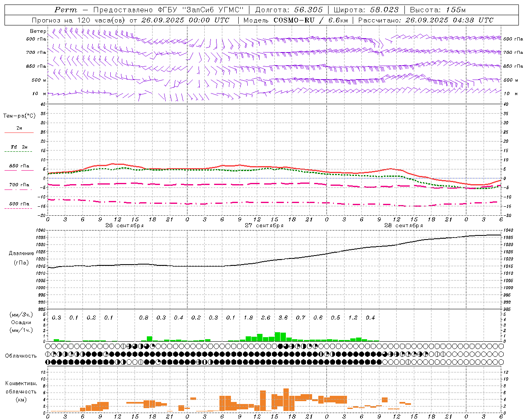The image size is (525, 420).
Task: Click the "Облачность" cloud cover label
Action: click(21, 356)
